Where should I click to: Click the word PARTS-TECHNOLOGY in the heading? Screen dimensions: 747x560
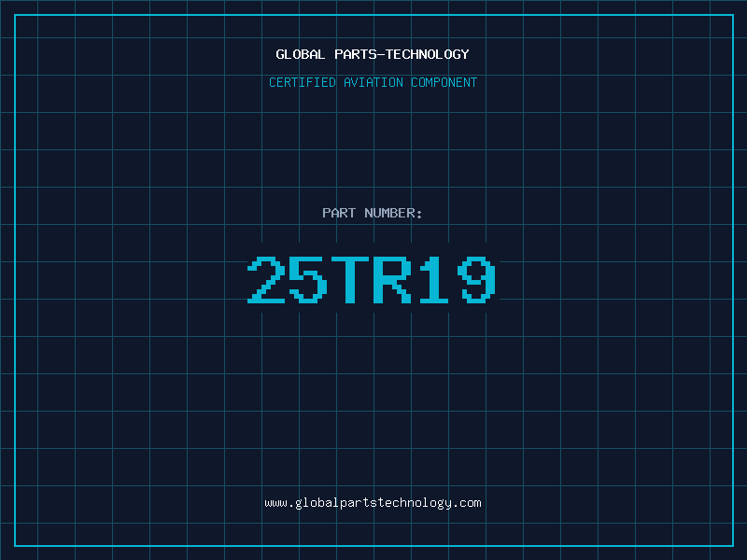402,54
